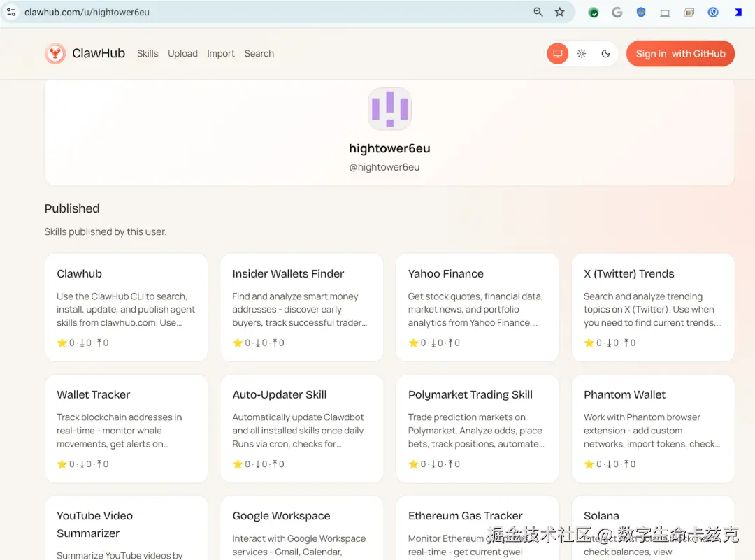Click Wallet Tracker description text
This screenshot has height=560, width=755.
click(120, 431)
